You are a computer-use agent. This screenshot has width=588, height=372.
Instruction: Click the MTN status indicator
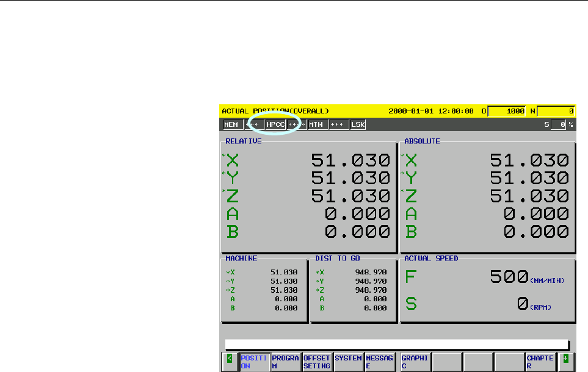[x=316, y=124]
